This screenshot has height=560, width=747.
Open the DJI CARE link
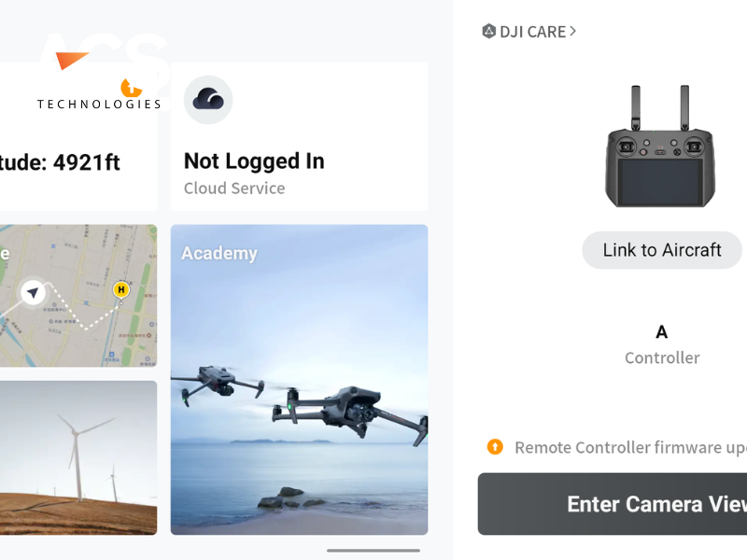pyautogui.click(x=529, y=32)
